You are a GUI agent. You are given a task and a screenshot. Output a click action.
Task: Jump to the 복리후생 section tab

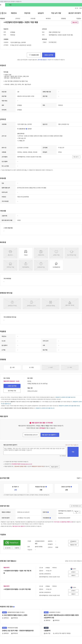click(48, 18)
